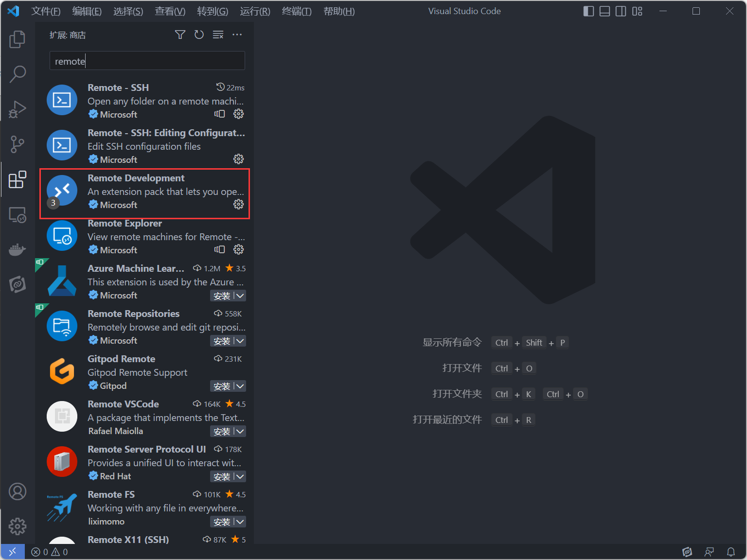747x560 pixels.
Task: Click the filter extensions icon
Action: (180, 35)
